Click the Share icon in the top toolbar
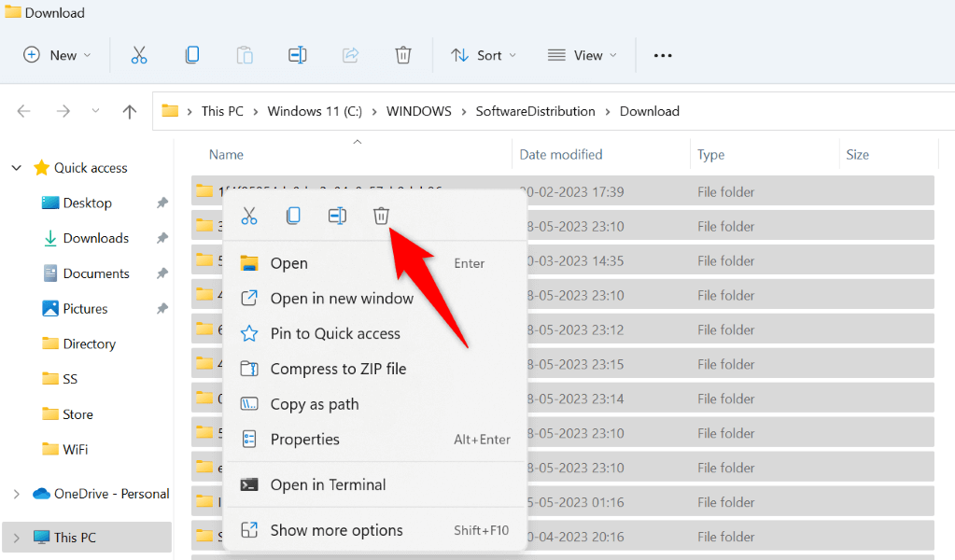 click(x=350, y=55)
